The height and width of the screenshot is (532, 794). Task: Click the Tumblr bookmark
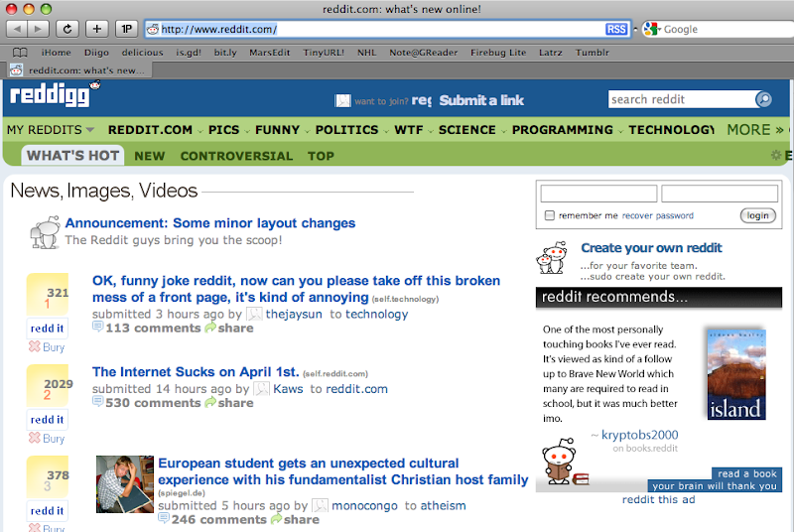(592, 53)
